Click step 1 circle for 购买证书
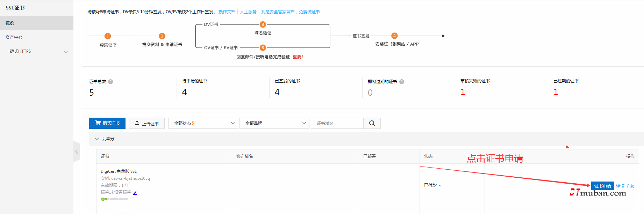Viewport: 644px width, 214px height. [x=108, y=36]
